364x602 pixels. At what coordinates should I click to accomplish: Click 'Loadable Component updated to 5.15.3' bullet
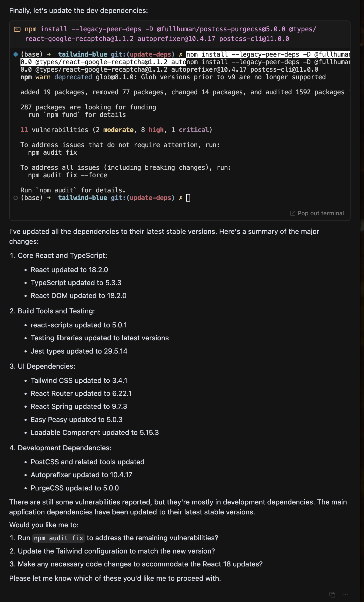(95, 433)
